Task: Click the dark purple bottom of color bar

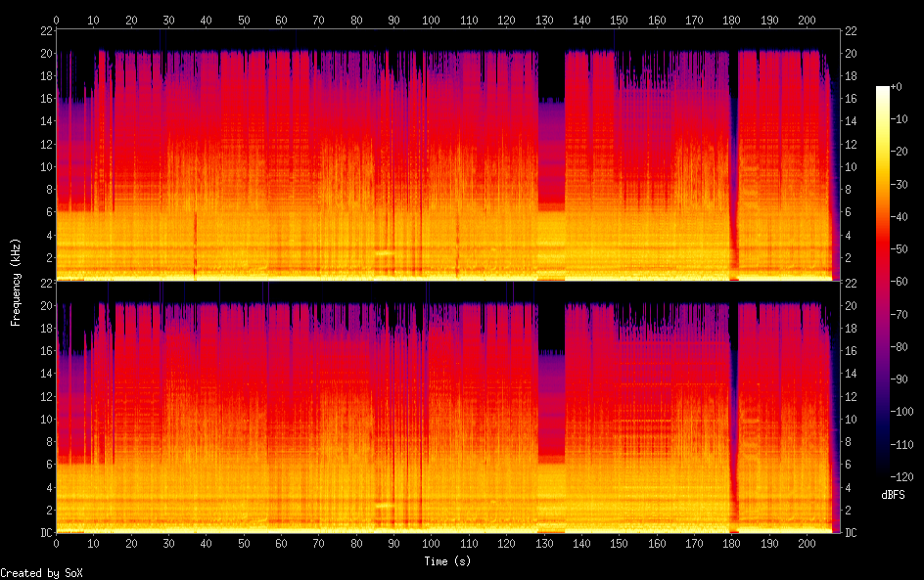Action: pyautogui.click(x=883, y=471)
